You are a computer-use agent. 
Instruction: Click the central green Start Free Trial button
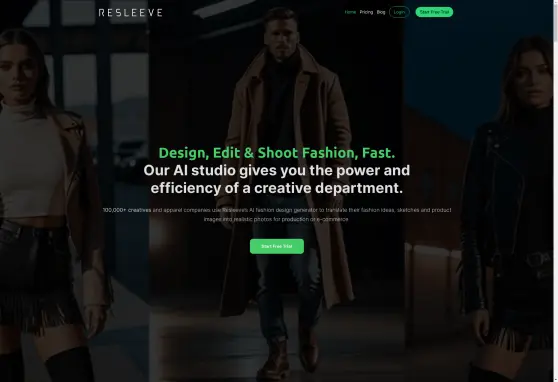pyautogui.click(x=277, y=246)
